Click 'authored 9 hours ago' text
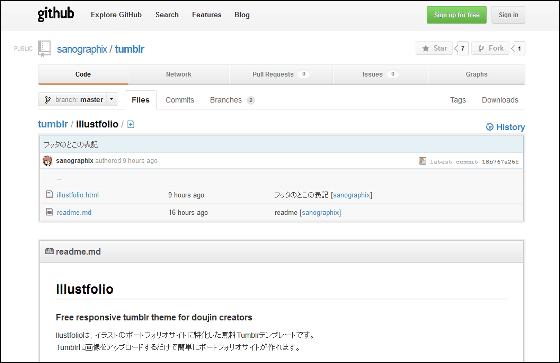Image resolution: width=560 pixels, height=363 pixels. coord(126,161)
